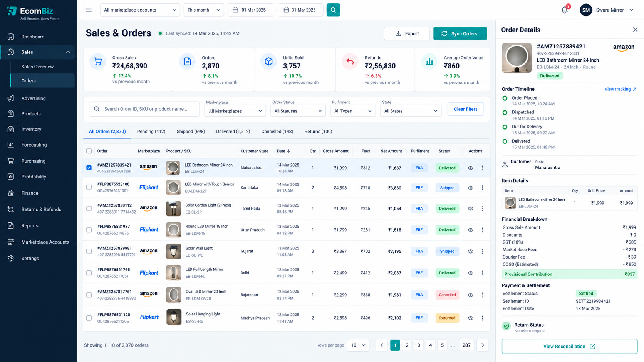Open Profitability in the sidebar
644x362 pixels.
(x=39, y=177)
